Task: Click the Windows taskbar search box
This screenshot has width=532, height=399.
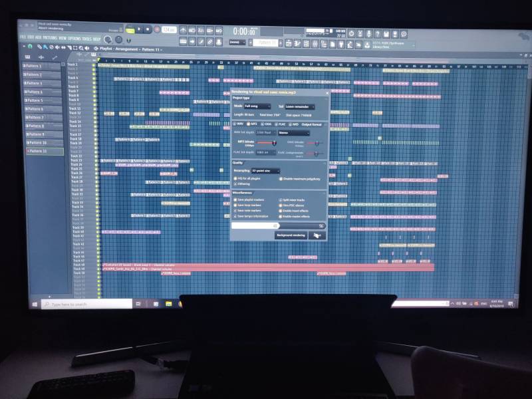Action: (x=86, y=304)
